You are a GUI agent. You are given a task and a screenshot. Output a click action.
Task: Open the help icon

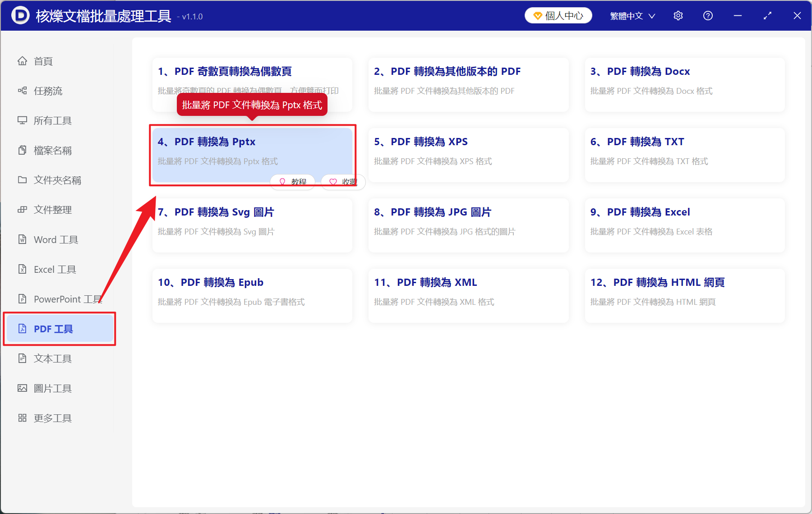708,15
